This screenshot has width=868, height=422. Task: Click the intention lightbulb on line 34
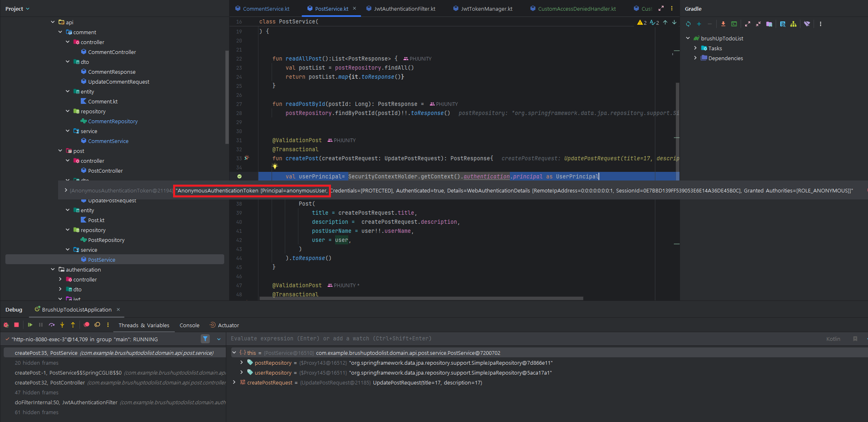pyautogui.click(x=275, y=166)
